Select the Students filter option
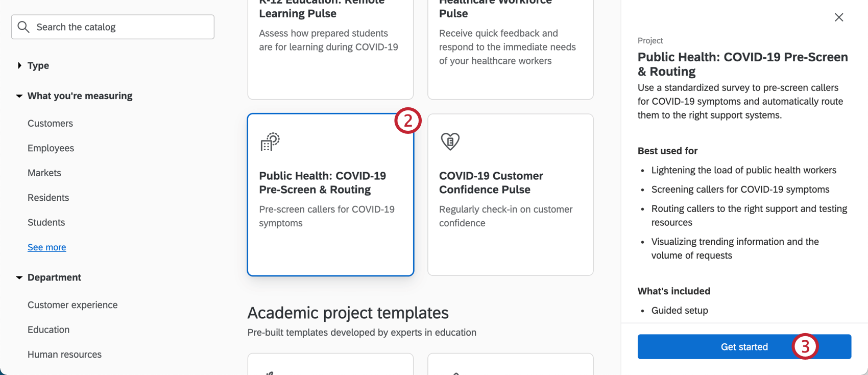This screenshot has height=375, width=868. click(46, 222)
